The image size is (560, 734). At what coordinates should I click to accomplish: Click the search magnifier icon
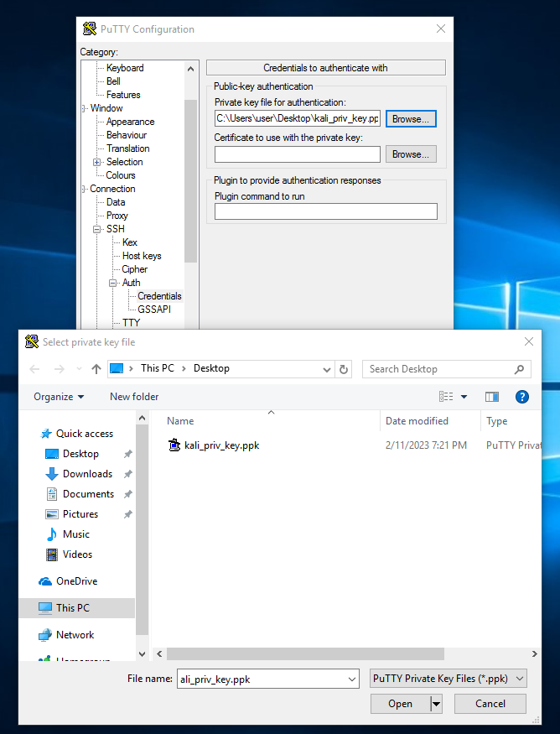(519, 369)
